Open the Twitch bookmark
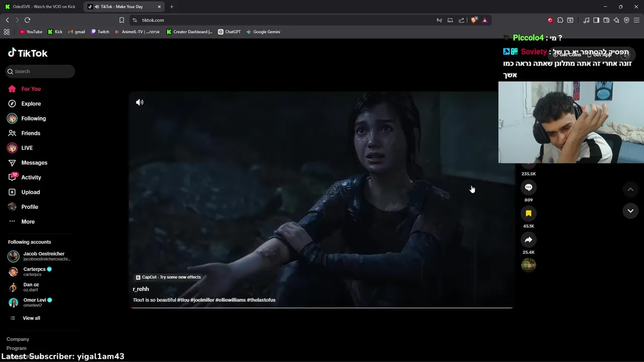This screenshot has height=362, width=644. [100, 32]
